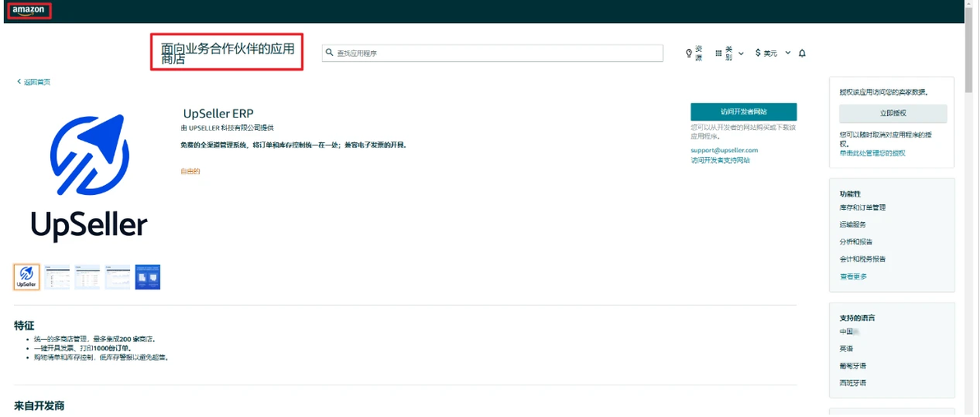The width and height of the screenshot is (980, 417).
Task: Open support@upseller.com email link
Action: [724, 150]
